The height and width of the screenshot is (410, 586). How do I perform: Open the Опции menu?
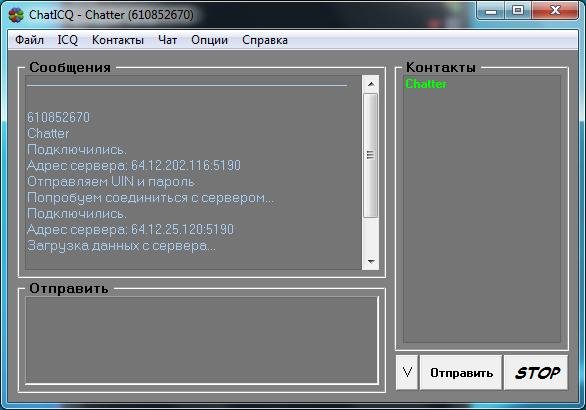[209, 40]
